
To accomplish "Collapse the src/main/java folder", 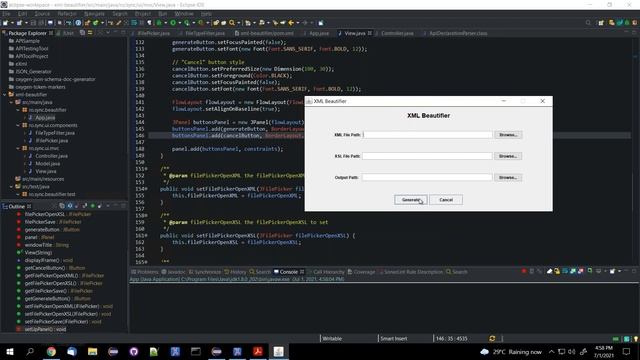I will tap(11, 102).
